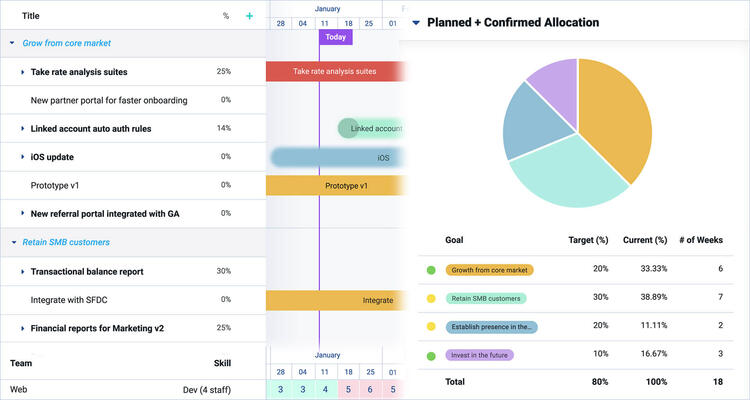
Task: Click yellow status dot for Establish presence goal
Action: [x=431, y=326]
